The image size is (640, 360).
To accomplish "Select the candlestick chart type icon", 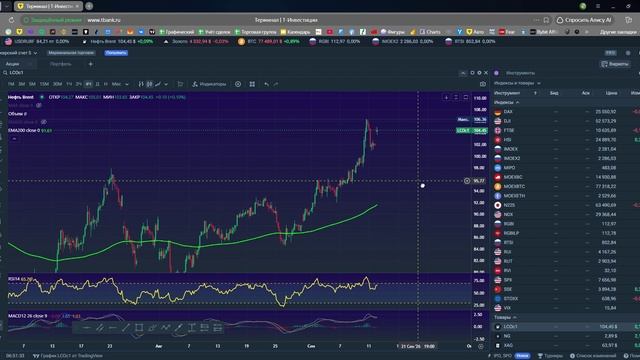I will (x=150, y=84).
